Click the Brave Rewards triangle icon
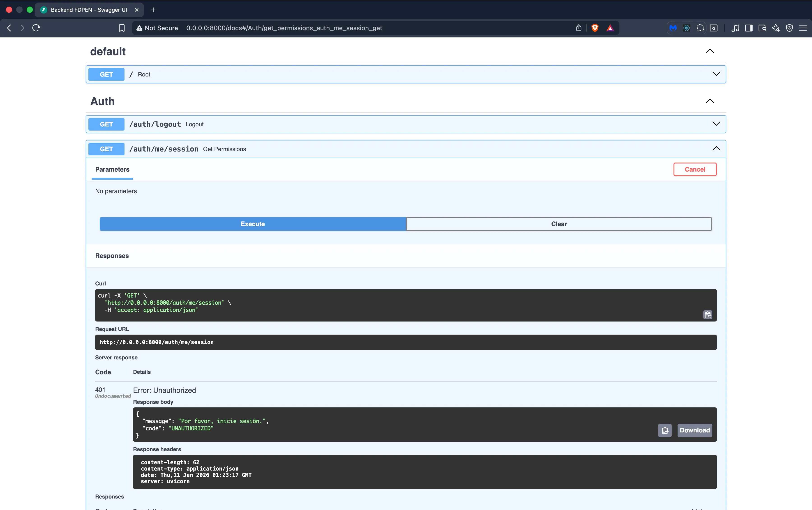The height and width of the screenshot is (510, 812). pyautogui.click(x=610, y=28)
